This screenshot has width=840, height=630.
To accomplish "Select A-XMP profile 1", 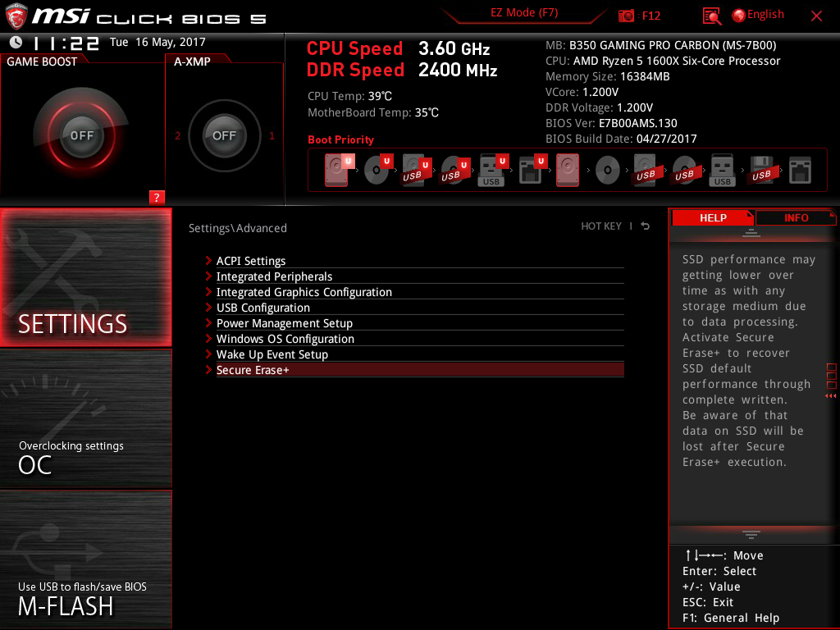I will (272, 135).
